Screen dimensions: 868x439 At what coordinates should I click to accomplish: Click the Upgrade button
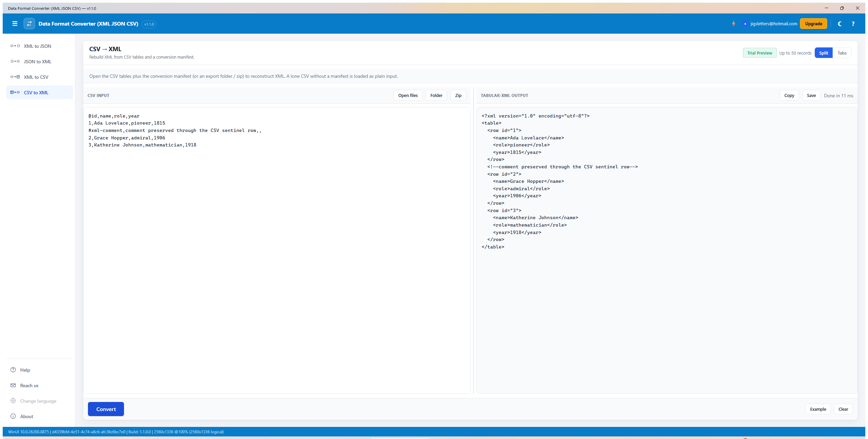813,24
